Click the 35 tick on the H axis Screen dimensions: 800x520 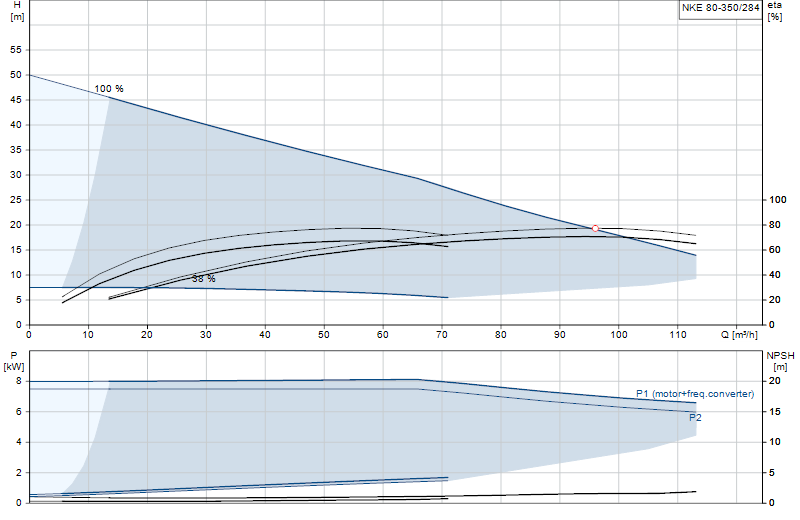[16, 150]
